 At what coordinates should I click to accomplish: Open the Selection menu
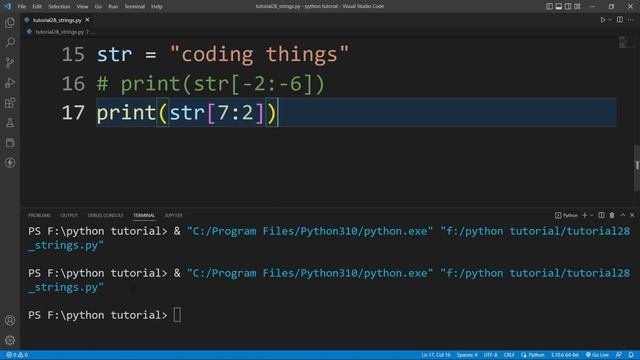59,7
